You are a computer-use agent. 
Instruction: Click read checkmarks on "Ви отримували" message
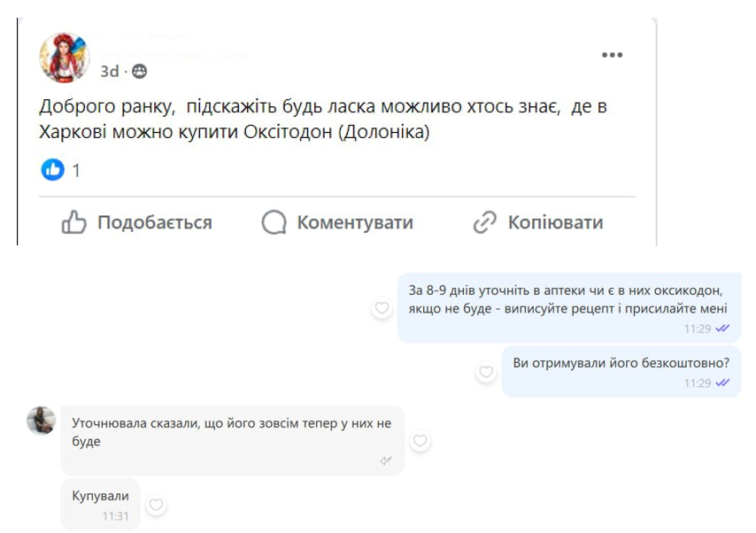pyautogui.click(x=722, y=383)
